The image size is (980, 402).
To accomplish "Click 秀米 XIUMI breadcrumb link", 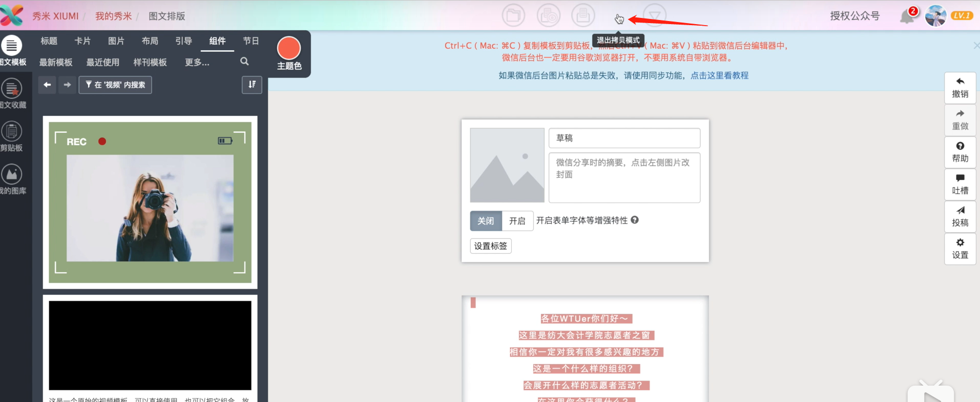I will [55, 16].
